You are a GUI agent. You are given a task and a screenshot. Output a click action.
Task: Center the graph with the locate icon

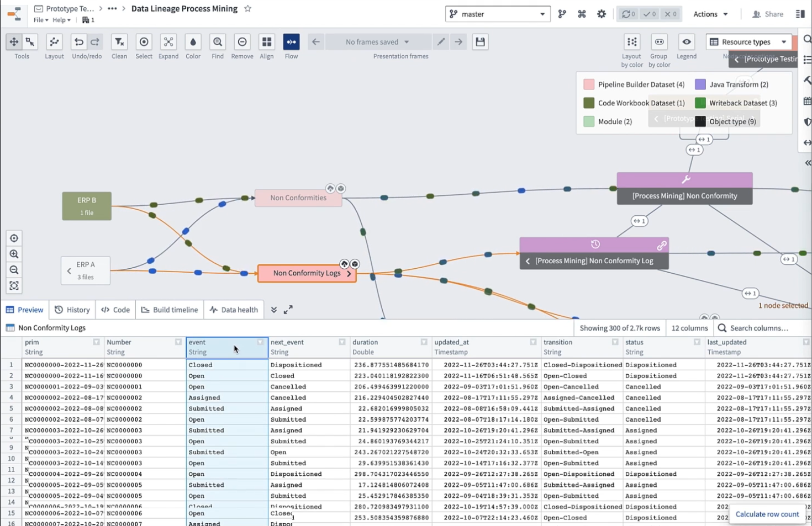click(x=14, y=238)
